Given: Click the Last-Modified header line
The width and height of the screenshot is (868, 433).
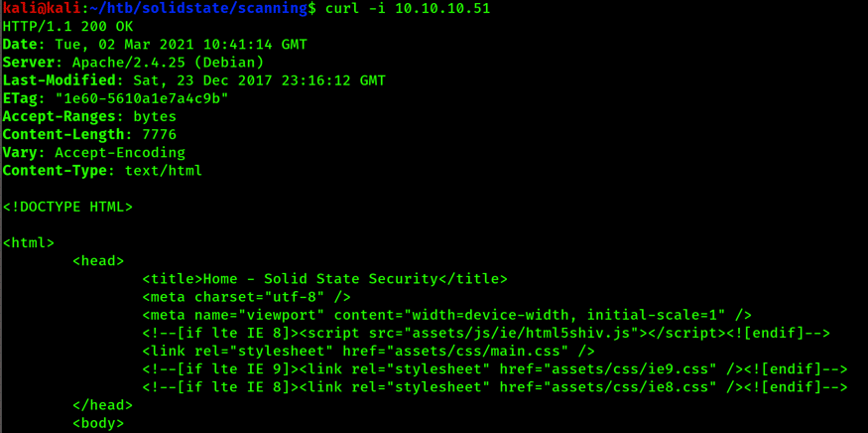Looking at the screenshot, I should click(x=194, y=80).
